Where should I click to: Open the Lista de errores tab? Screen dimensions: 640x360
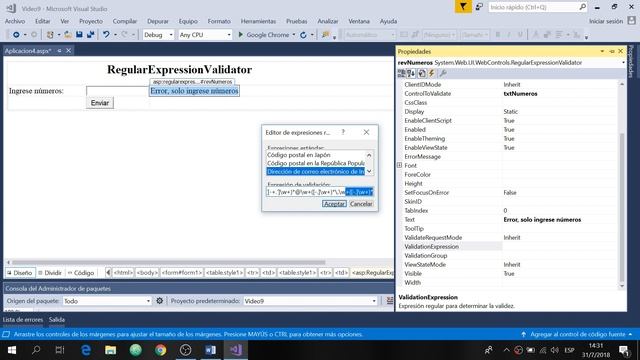[x=23, y=320]
